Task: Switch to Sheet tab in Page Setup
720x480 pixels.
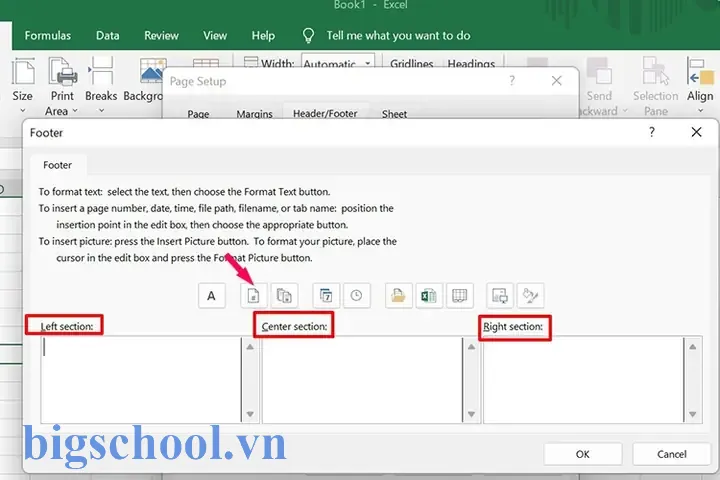Action: coord(394,113)
